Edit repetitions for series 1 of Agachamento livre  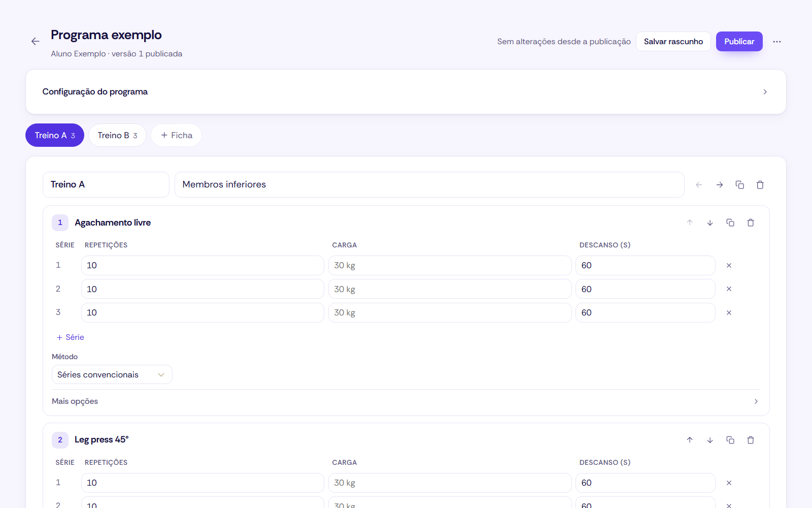coord(202,265)
